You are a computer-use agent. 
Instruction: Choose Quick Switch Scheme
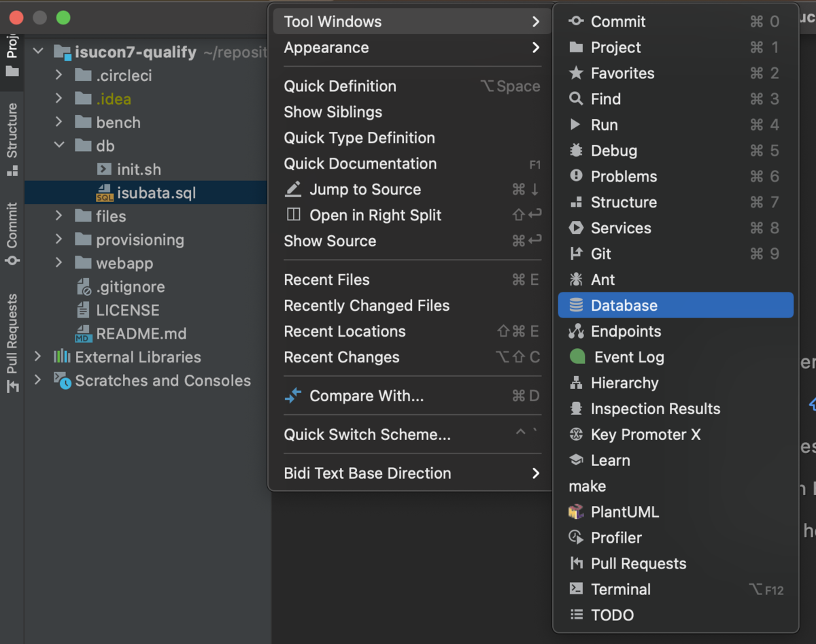(x=411, y=435)
